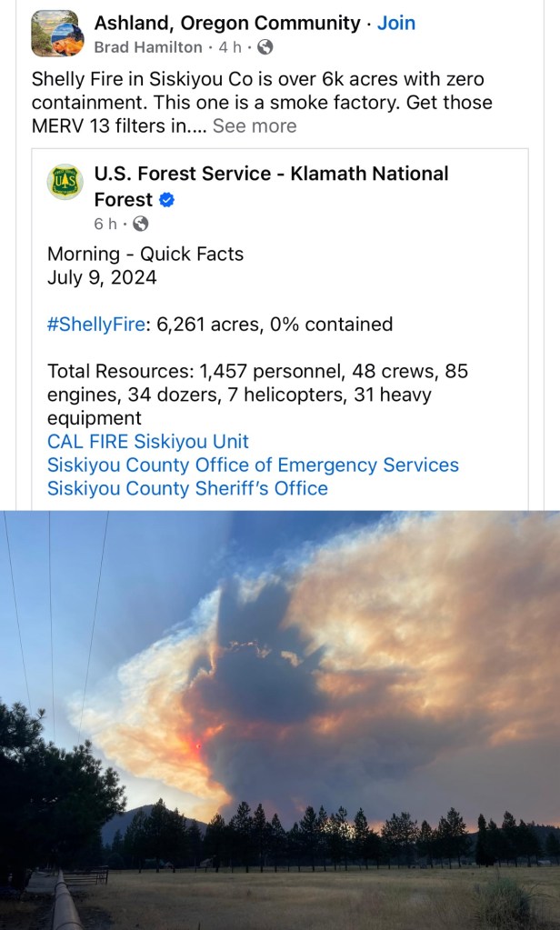Screen dimensions: 560x930
Task: Click the U.S. Forest Service logo
Action: pos(65,183)
